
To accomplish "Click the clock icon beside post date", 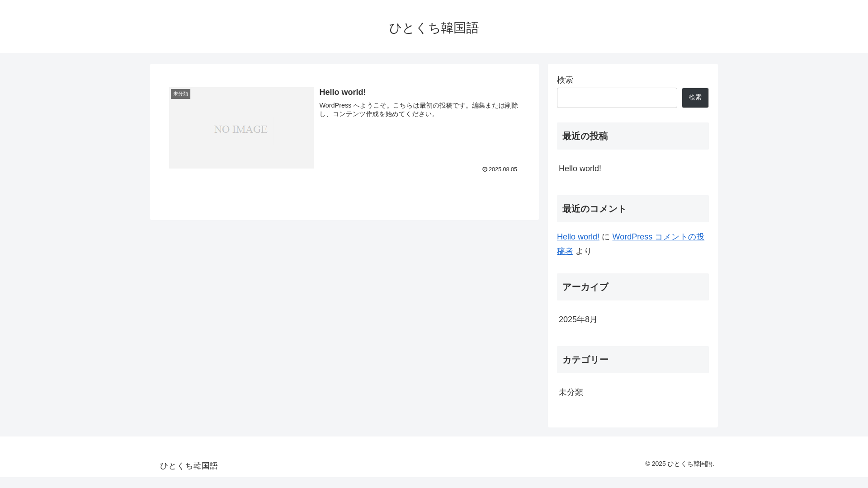I will point(485,169).
